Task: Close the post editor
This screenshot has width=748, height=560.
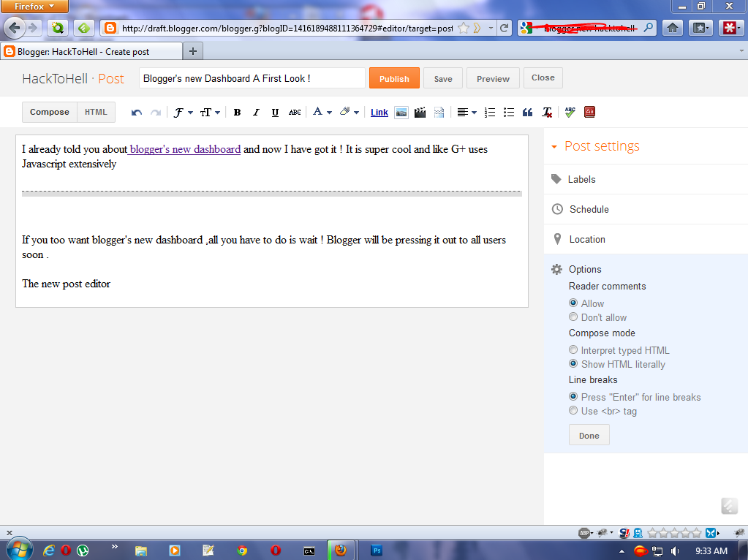Action: point(543,77)
